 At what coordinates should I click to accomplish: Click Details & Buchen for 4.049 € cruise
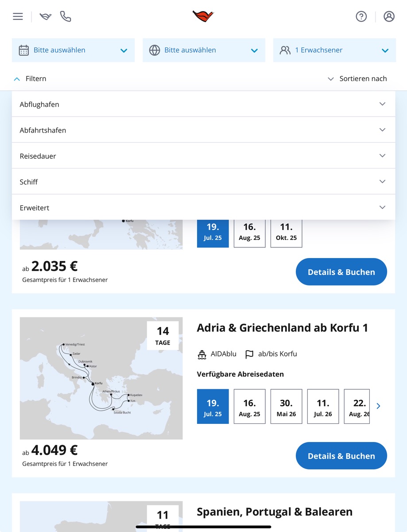(341, 456)
